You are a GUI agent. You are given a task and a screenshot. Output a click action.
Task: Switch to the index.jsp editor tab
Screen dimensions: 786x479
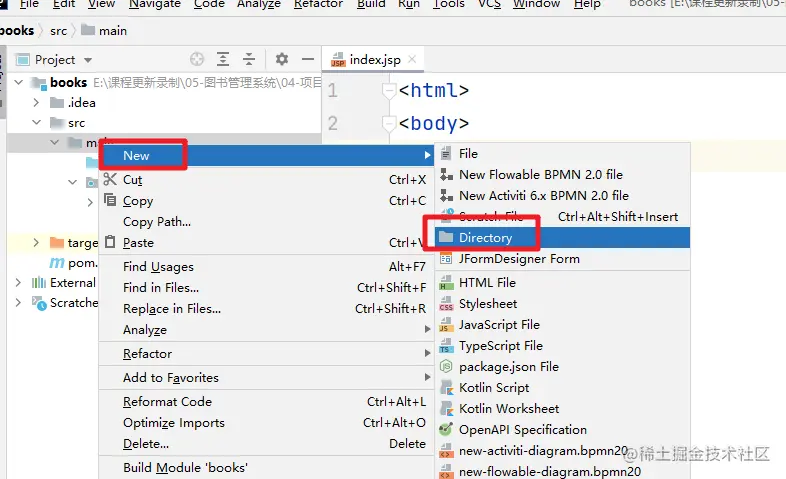[375, 60]
